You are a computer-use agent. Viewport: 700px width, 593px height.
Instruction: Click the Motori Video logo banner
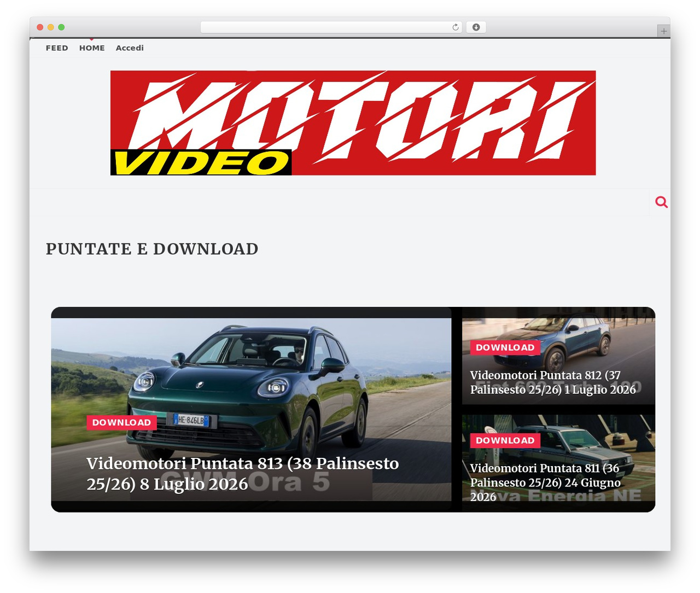[353, 123]
